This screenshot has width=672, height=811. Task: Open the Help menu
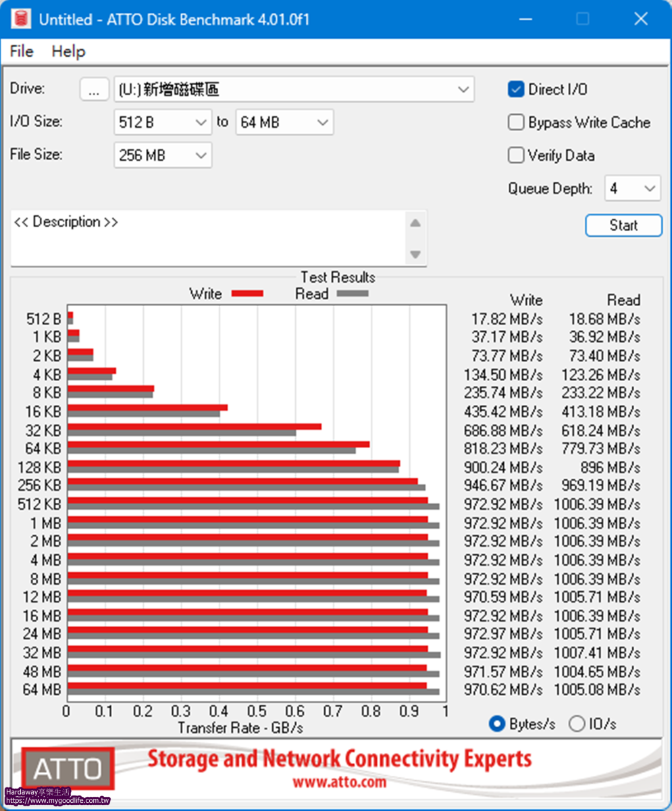(x=68, y=51)
